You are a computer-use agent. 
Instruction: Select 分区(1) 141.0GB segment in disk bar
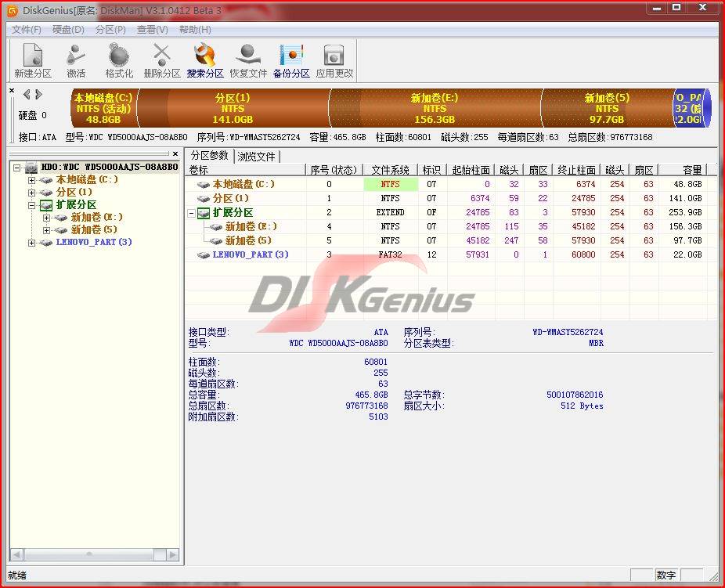coord(233,108)
